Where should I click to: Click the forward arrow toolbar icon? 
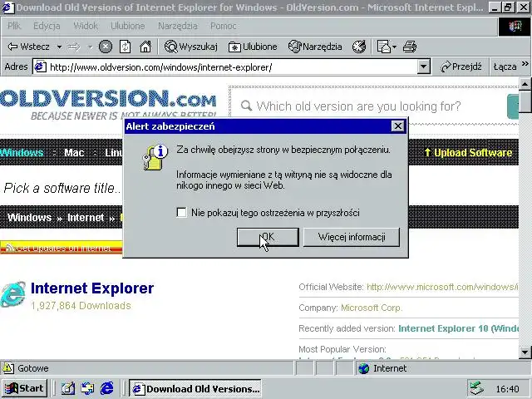74,47
